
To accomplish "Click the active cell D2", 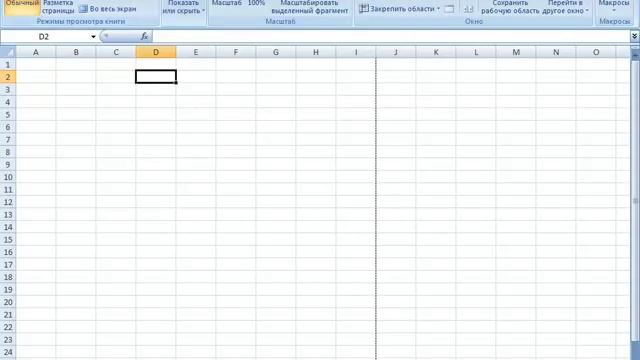I will pos(156,77).
